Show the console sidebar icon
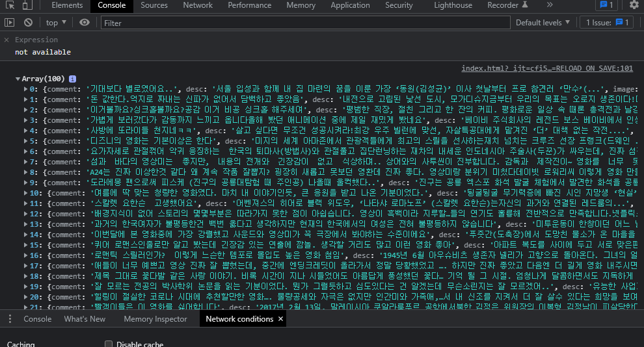This screenshot has height=347, width=644. pyautogui.click(x=9, y=23)
